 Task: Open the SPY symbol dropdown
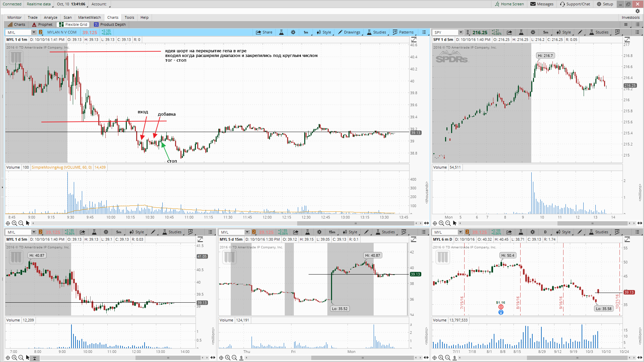461,32
